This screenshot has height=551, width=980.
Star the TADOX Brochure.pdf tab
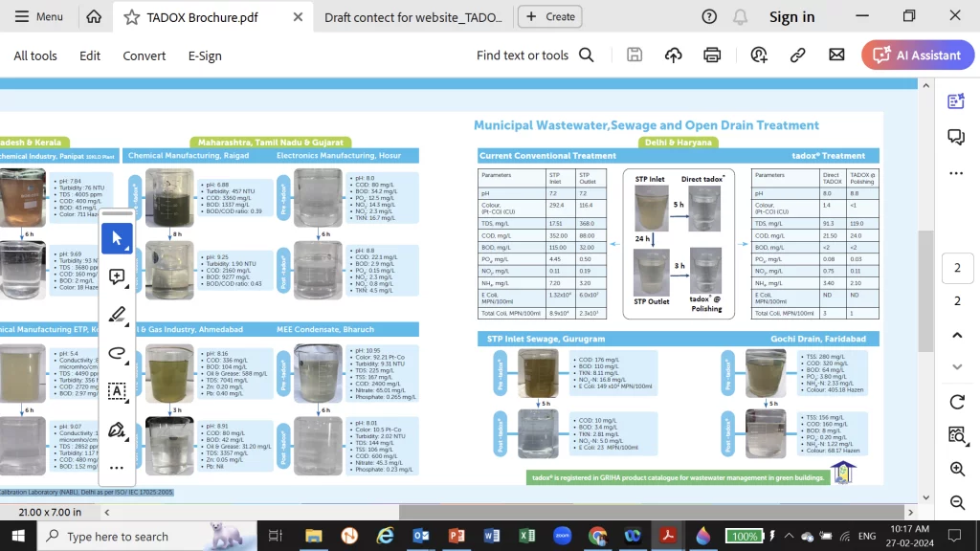point(131,17)
